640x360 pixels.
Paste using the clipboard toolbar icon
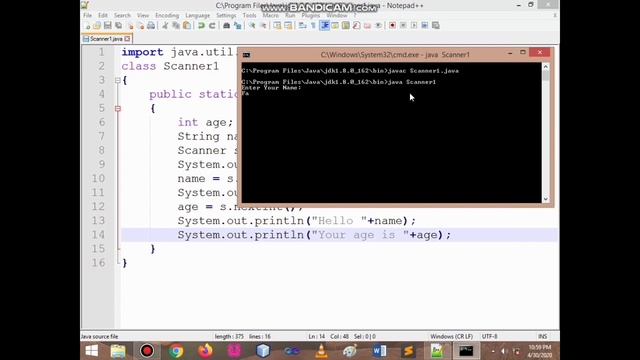click(187, 26)
